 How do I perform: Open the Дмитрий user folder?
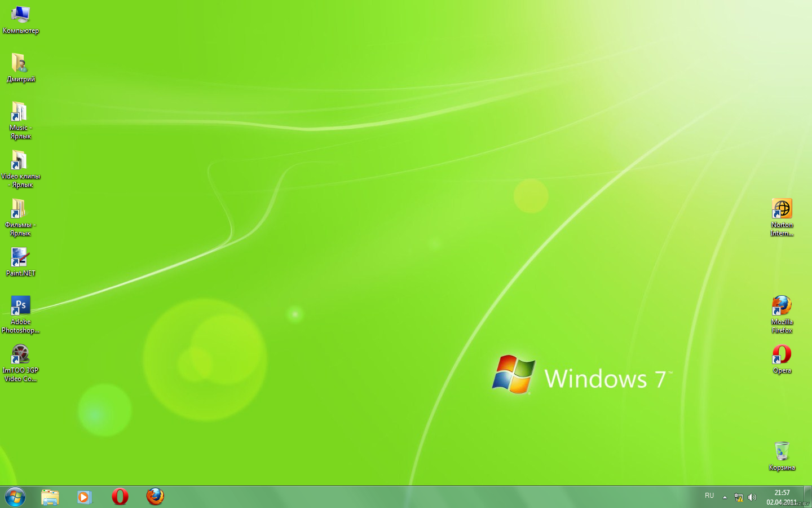20,68
